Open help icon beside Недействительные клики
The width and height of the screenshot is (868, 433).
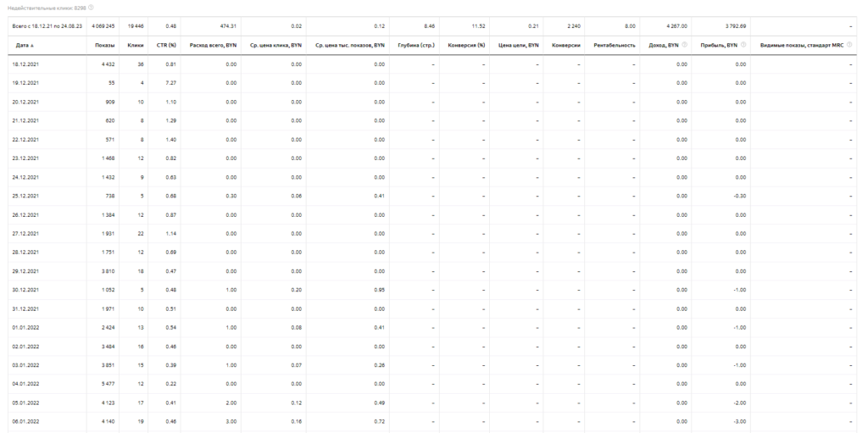click(91, 8)
